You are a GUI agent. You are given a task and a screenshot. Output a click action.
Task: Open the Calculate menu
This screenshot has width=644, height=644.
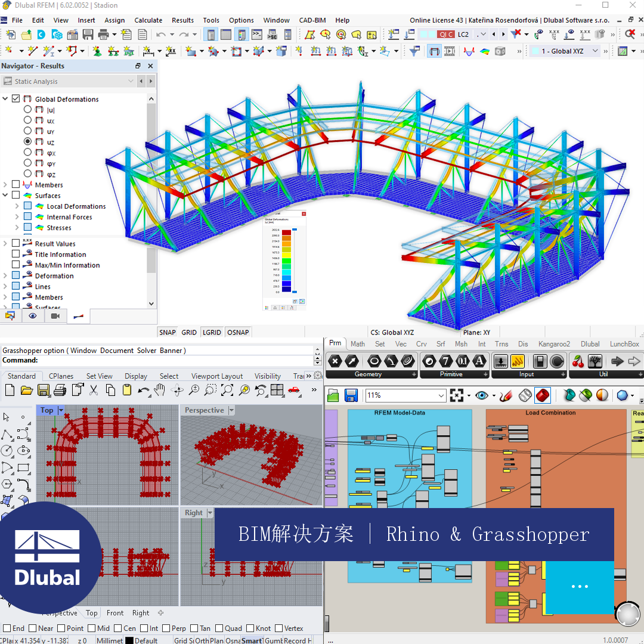pos(148,20)
